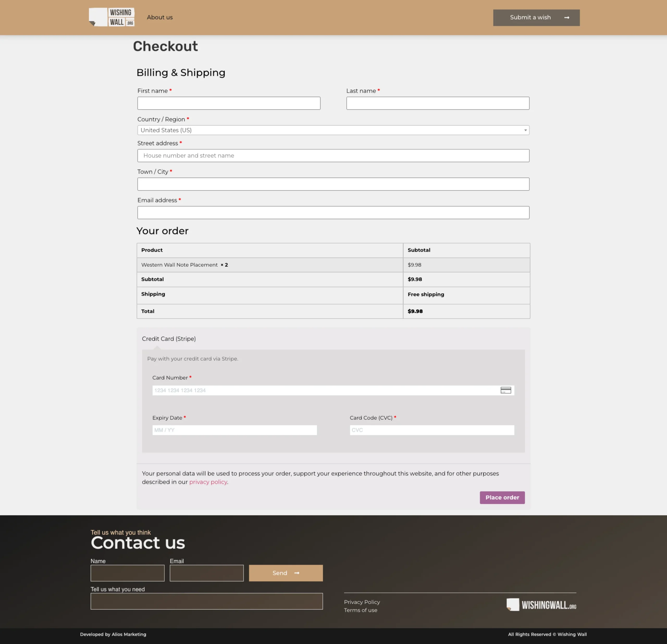Click the Total $9.98 amount
The image size is (667, 644).
(x=415, y=311)
